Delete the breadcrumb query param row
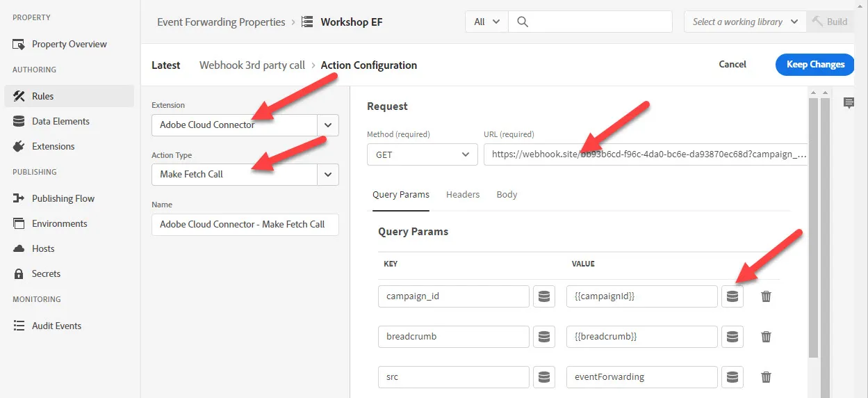This screenshot has height=398, width=868. 766,337
